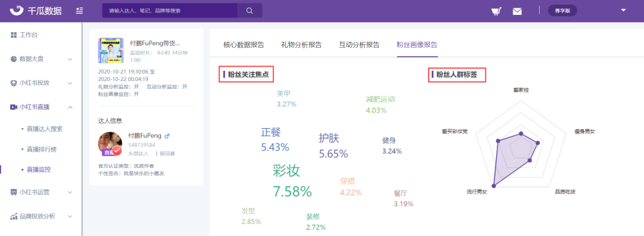
Task: Switch to the 核心数据报告 tab
Action: pyautogui.click(x=243, y=45)
